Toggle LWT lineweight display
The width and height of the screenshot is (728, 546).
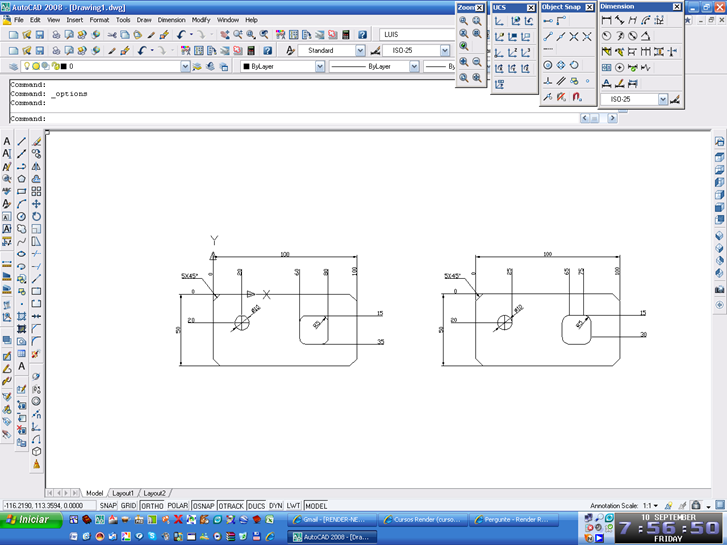[x=293, y=506]
